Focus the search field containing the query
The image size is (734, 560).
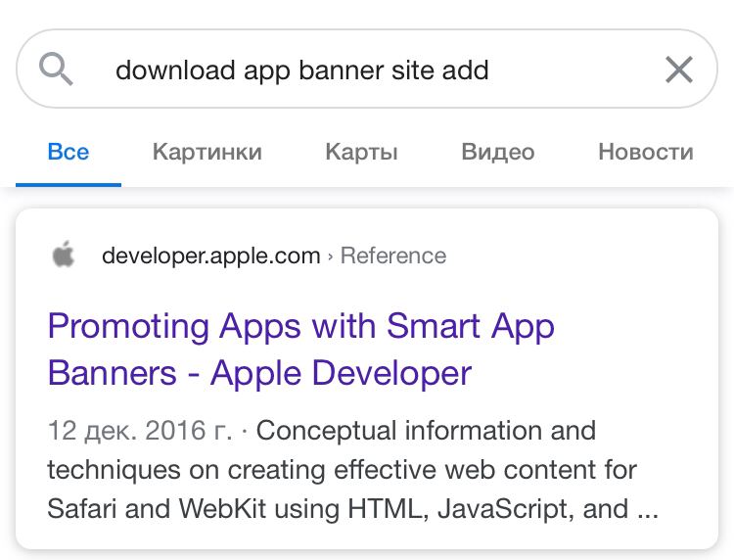367,69
